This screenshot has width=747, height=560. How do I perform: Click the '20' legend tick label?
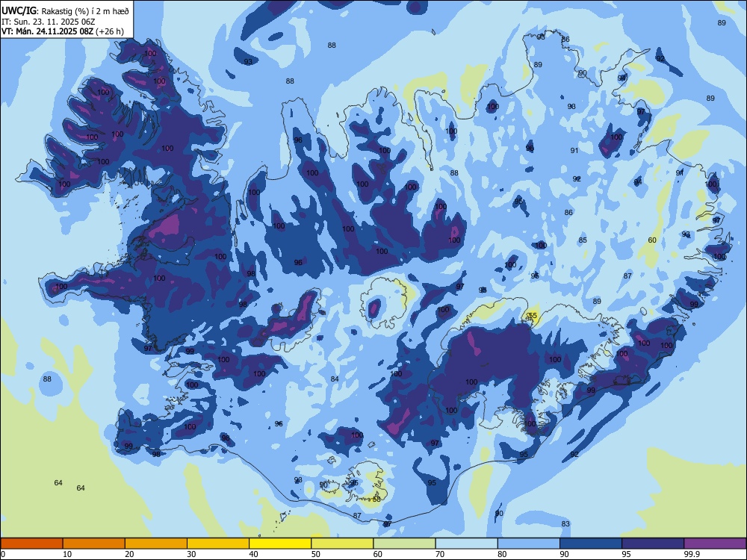coord(129,554)
